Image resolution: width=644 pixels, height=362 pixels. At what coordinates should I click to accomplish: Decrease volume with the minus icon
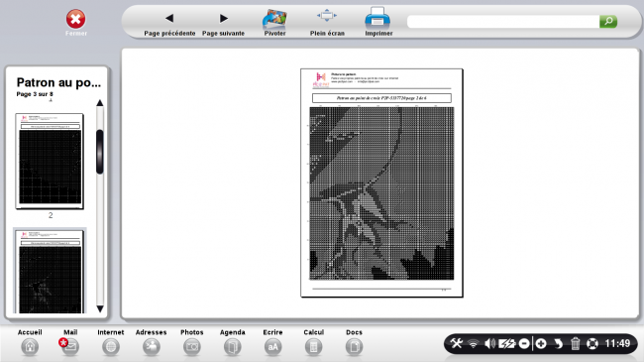click(524, 343)
